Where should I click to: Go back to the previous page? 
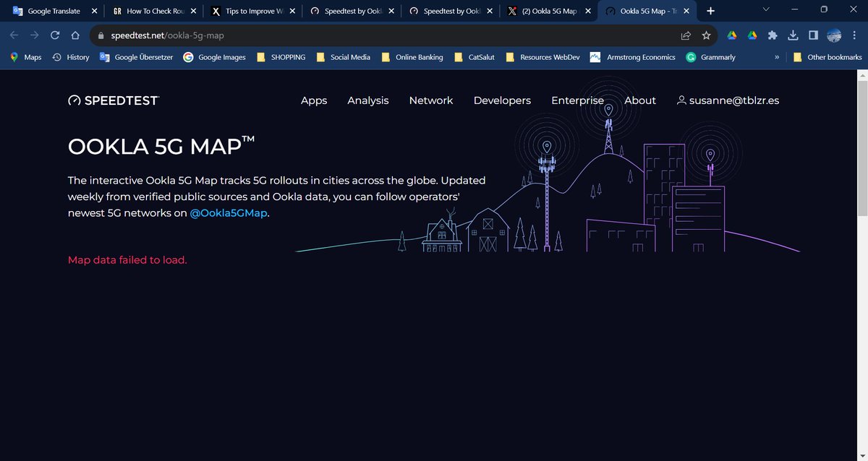tap(14, 35)
